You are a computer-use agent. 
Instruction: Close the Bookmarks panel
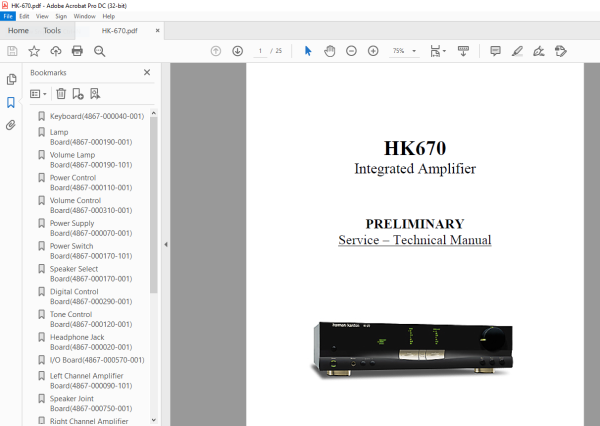147,72
